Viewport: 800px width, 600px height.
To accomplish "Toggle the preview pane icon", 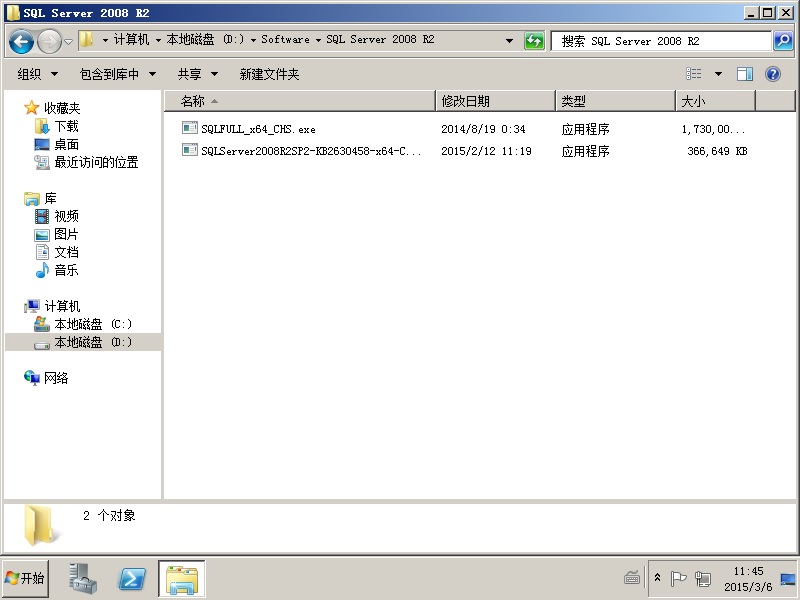I will [745, 74].
